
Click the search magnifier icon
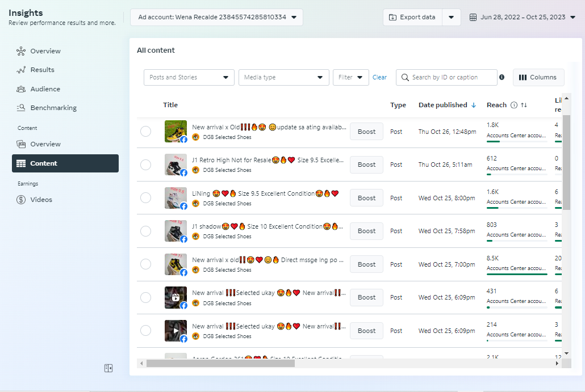point(405,78)
